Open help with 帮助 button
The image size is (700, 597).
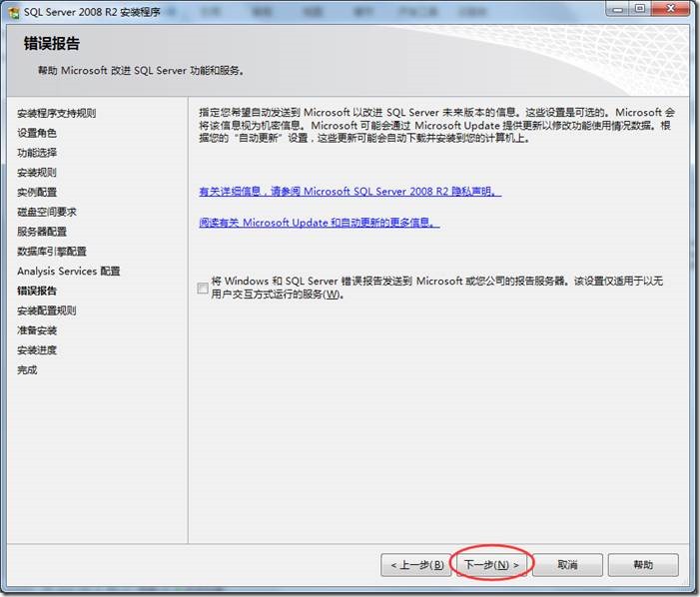643,565
